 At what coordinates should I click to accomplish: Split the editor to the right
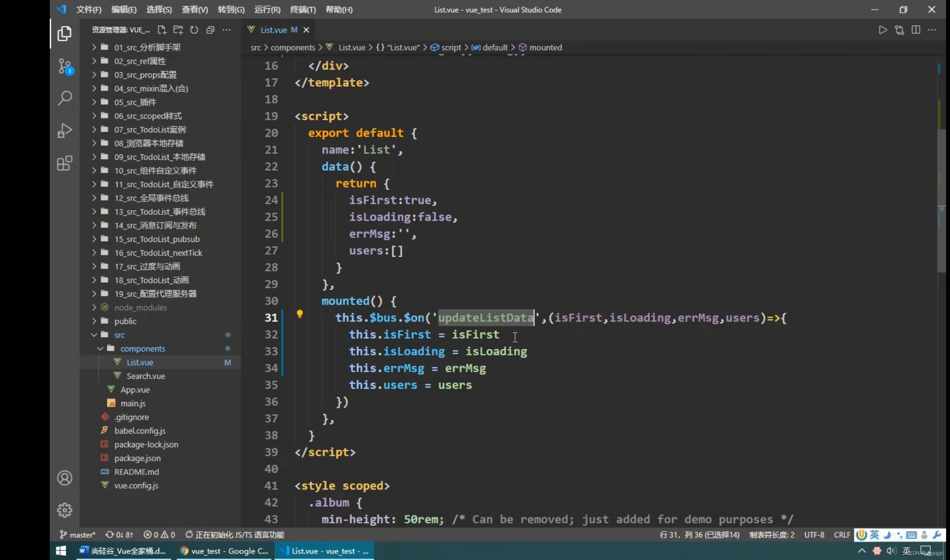click(916, 30)
